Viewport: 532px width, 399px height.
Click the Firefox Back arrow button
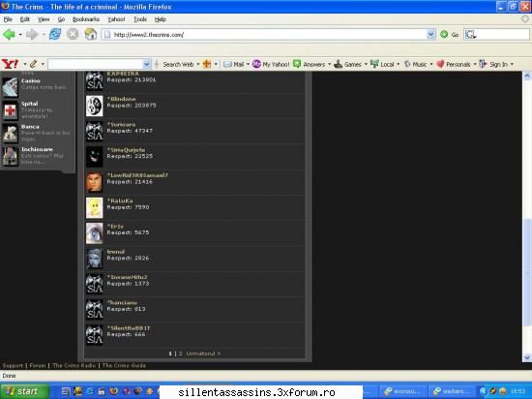pyautogui.click(x=9, y=34)
